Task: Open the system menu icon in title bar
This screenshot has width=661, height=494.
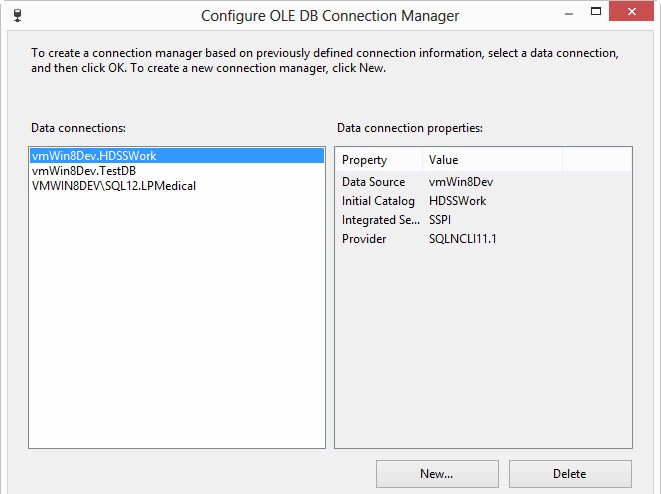Action: 15,14
